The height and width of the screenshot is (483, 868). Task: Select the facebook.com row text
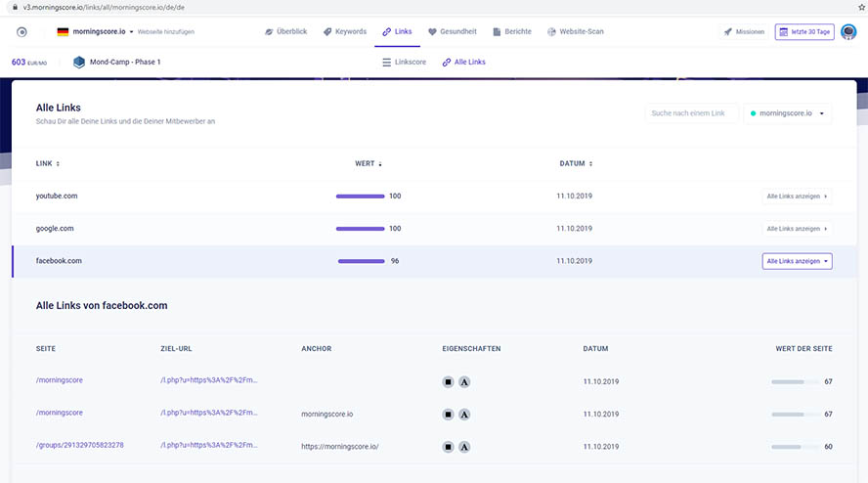(x=59, y=260)
